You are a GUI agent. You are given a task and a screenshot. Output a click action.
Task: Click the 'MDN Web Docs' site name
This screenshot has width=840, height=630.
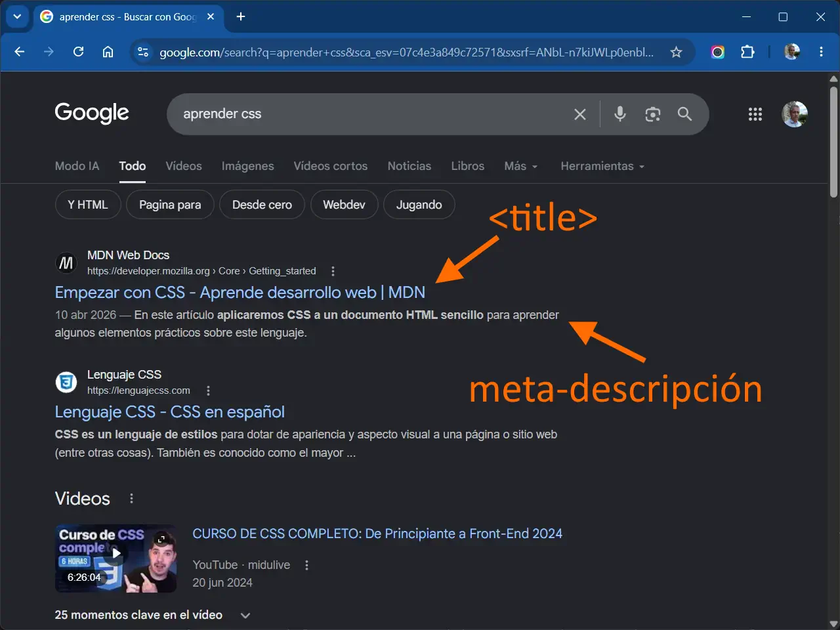click(128, 255)
